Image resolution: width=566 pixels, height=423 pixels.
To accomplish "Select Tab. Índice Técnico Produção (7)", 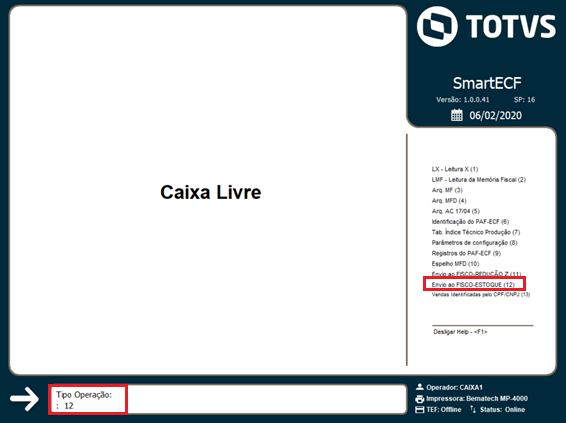I will point(476,232).
